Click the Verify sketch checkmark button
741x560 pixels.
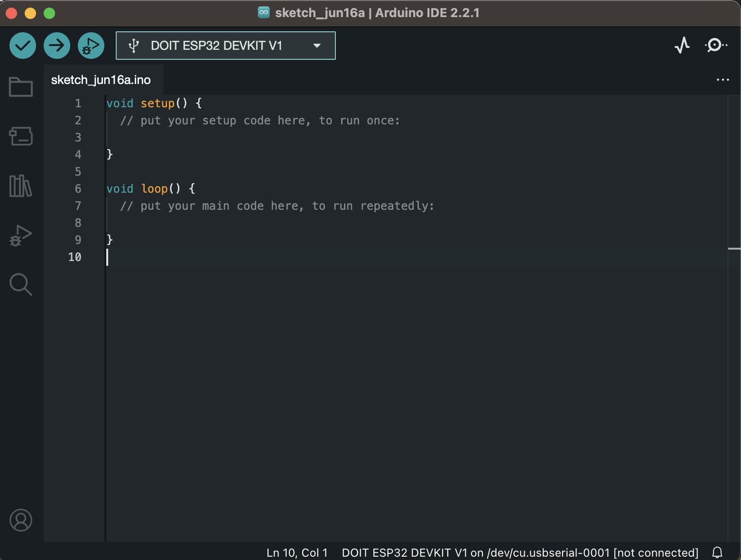click(23, 46)
